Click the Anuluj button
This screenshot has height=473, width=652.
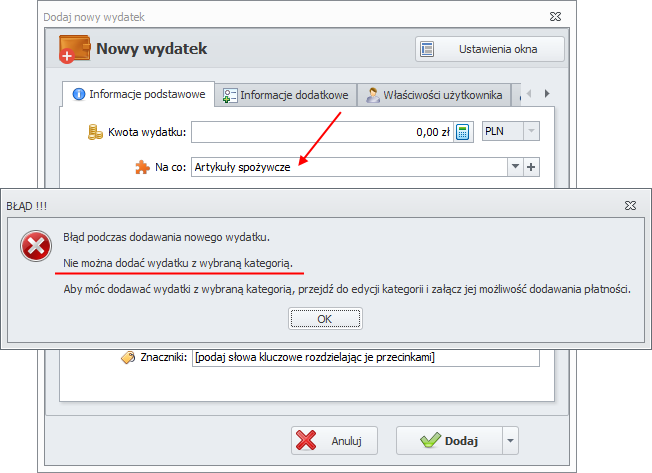(x=334, y=440)
